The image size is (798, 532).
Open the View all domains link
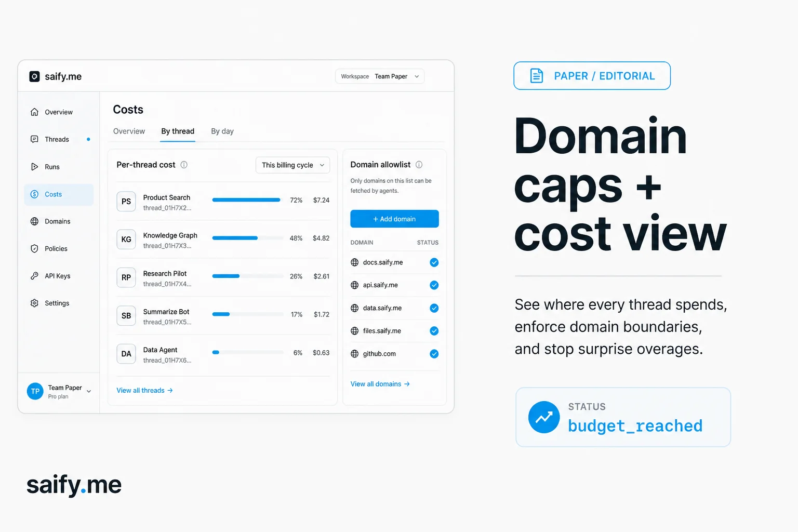coord(380,384)
